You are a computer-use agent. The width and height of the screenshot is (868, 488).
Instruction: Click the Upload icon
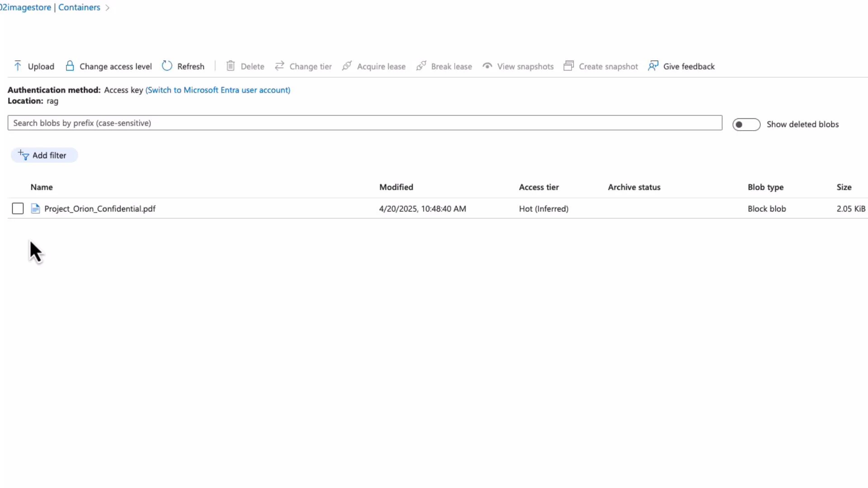[18, 66]
